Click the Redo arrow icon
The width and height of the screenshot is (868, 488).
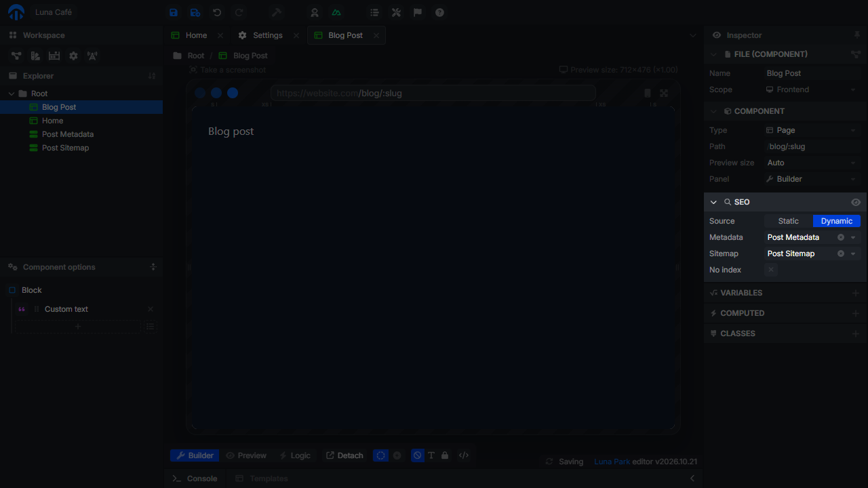[x=239, y=12]
